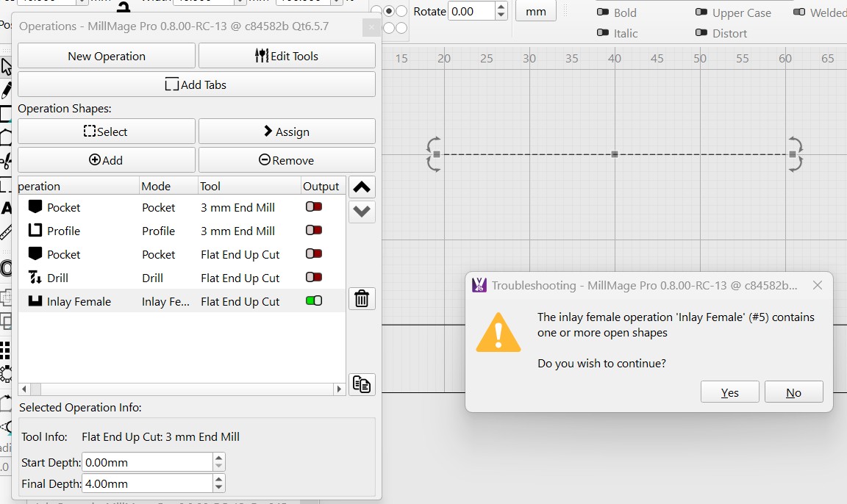Open the Edit Tools dialog

click(287, 56)
